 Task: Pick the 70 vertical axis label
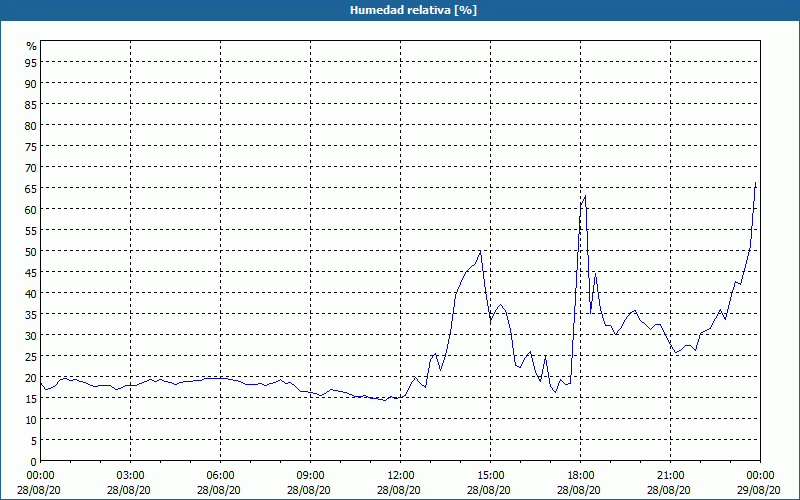click(x=31, y=167)
